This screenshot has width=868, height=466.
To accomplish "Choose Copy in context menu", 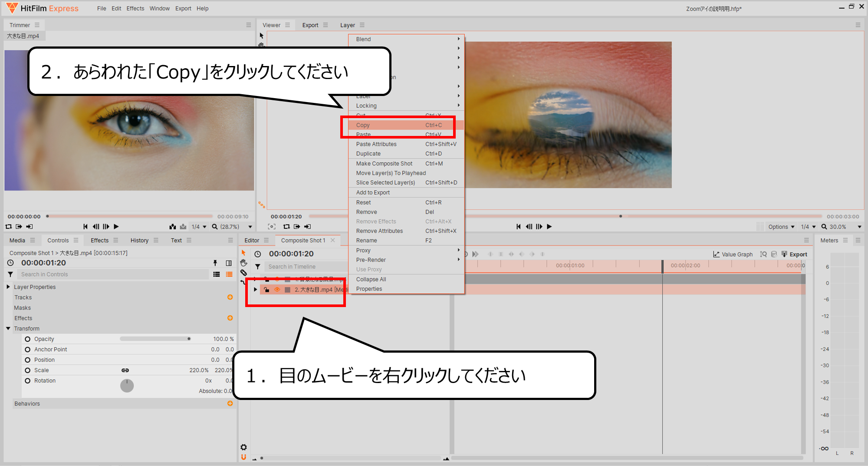I will (407, 125).
